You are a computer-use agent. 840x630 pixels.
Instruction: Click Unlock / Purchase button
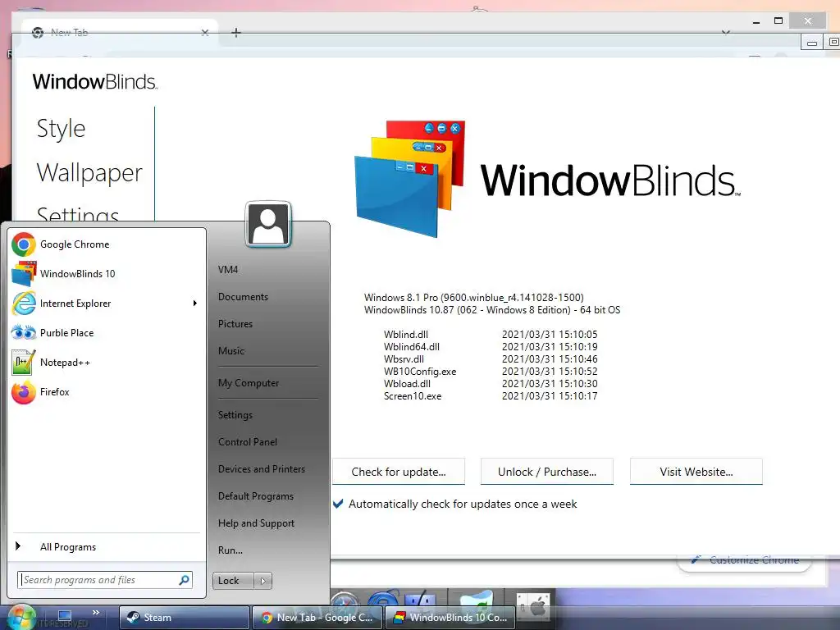547,472
